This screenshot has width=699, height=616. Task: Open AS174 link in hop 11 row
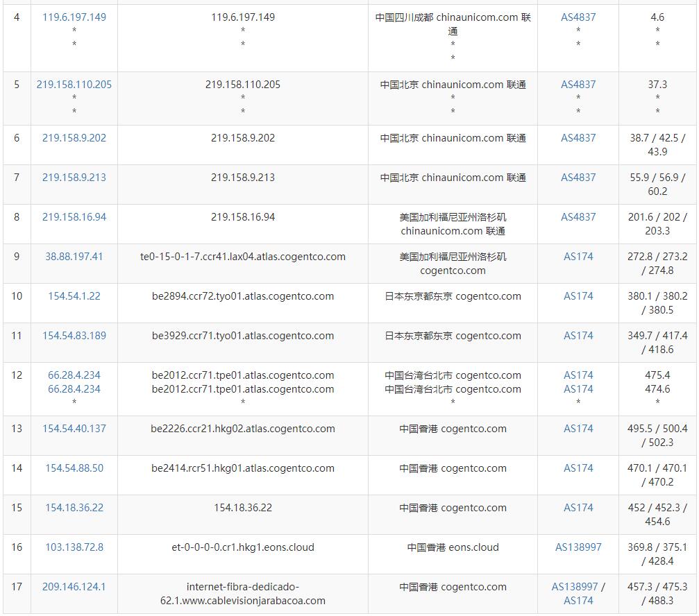tap(578, 336)
